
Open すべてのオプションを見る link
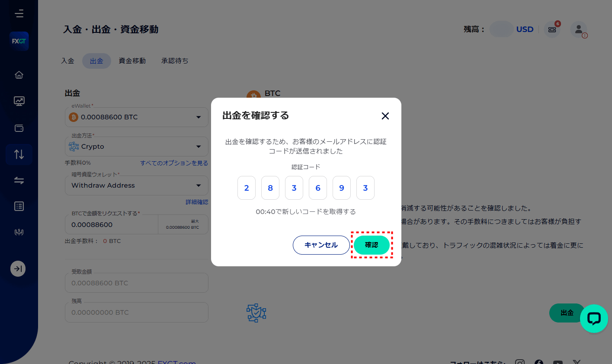174,163
